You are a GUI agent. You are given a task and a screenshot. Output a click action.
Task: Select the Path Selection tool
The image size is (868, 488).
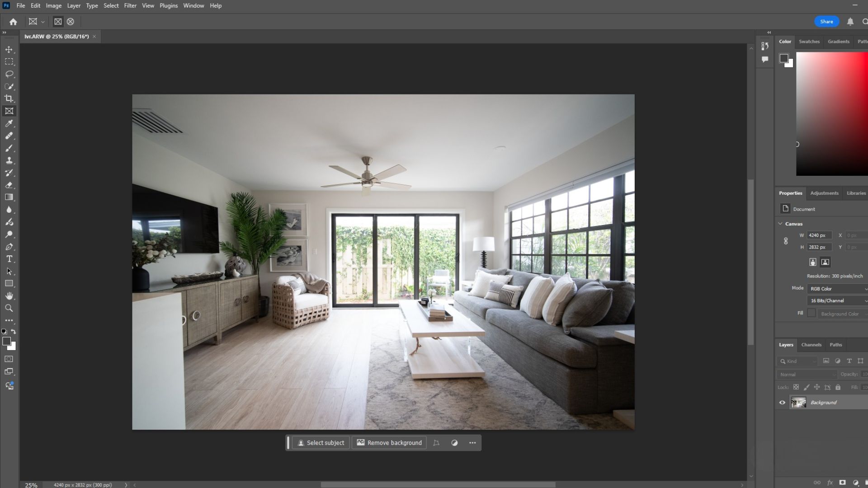coord(9,272)
